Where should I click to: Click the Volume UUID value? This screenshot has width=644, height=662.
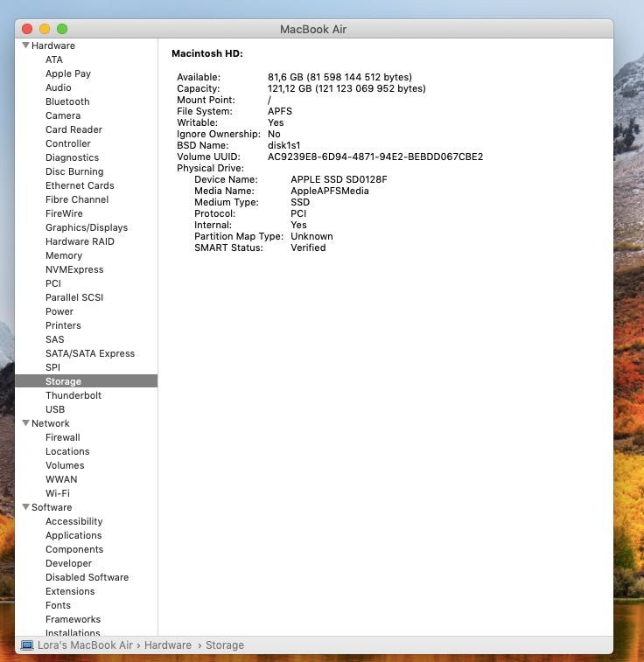pos(375,157)
